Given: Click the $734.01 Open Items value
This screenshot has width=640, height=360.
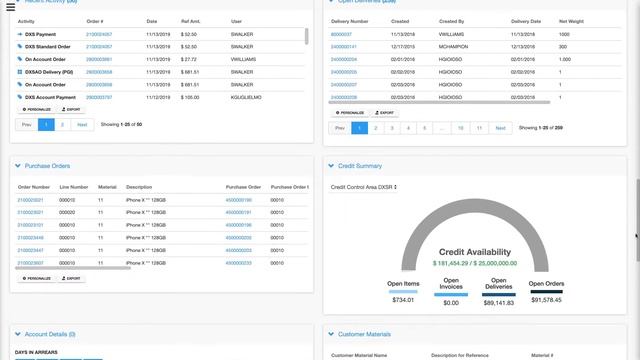Looking at the screenshot, I should [403, 300].
